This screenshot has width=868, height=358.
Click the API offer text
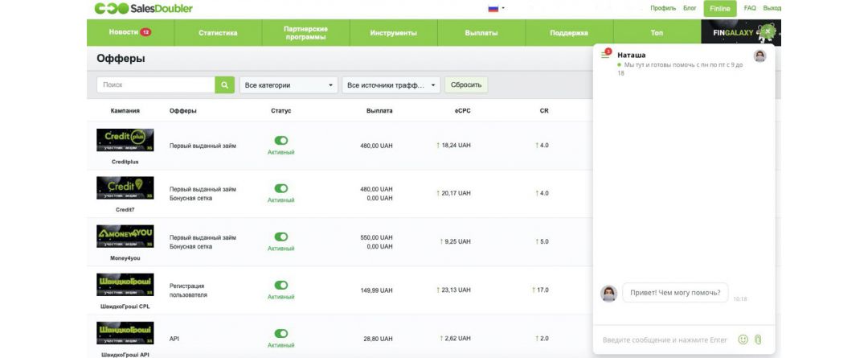tap(174, 339)
